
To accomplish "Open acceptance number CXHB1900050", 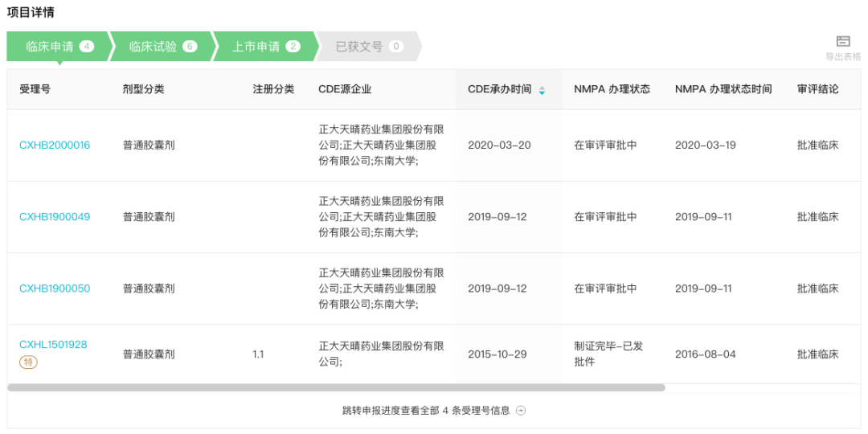I will [55, 289].
